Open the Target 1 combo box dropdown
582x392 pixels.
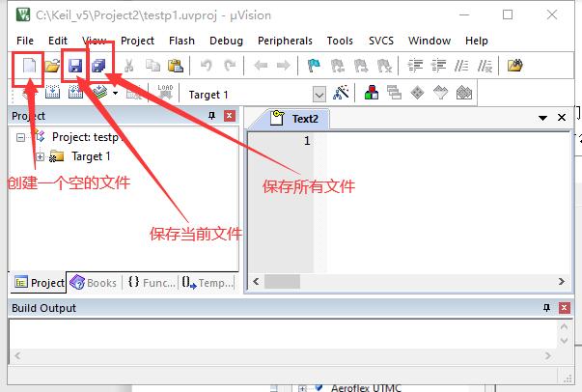319,95
